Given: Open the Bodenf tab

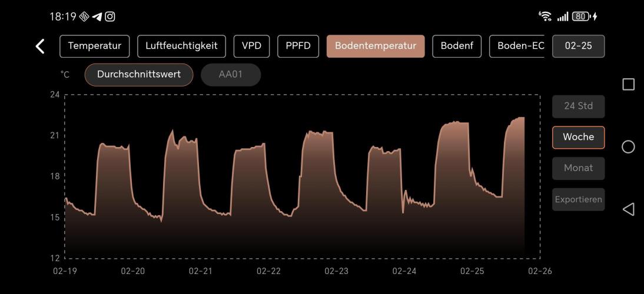Looking at the screenshot, I should click(457, 46).
